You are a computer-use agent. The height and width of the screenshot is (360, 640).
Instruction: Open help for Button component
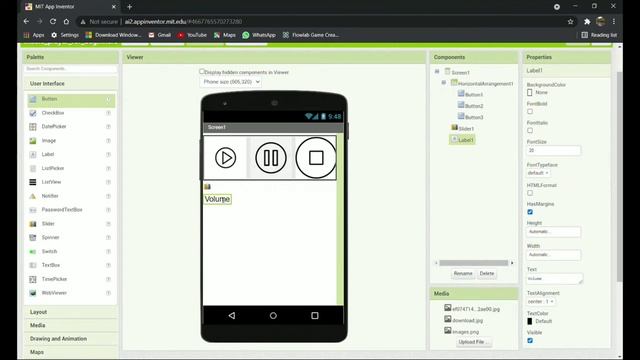click(109, 99)
